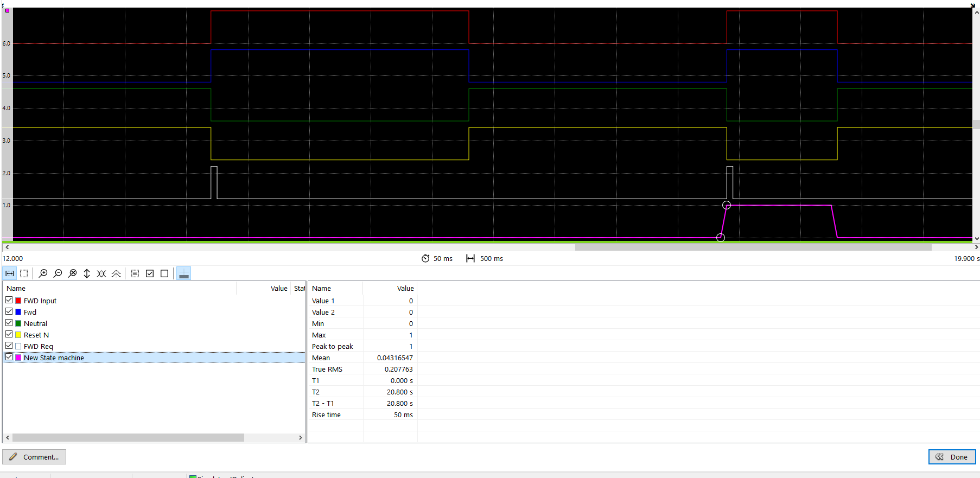Open the blue Fwd color swatch

pos(18,312)
